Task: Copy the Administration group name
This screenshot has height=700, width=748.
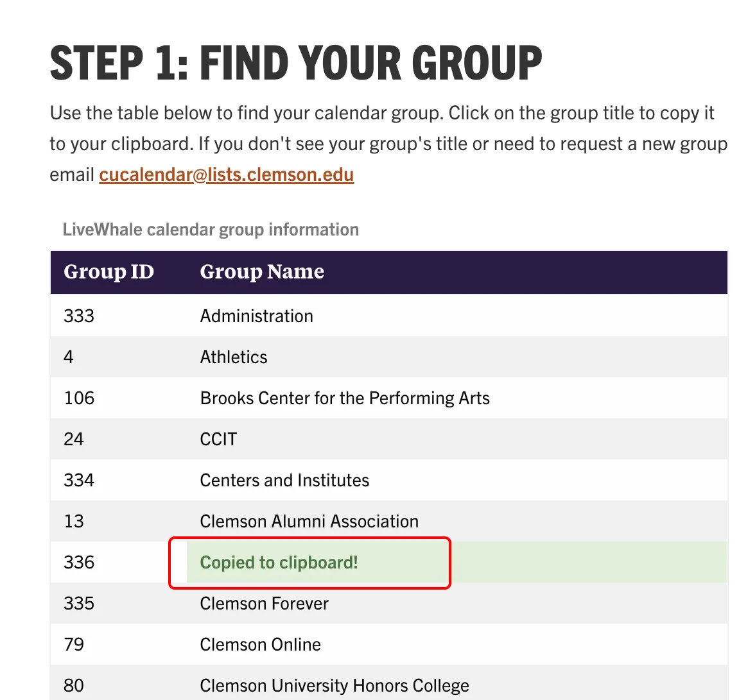Action: point(256,316)
